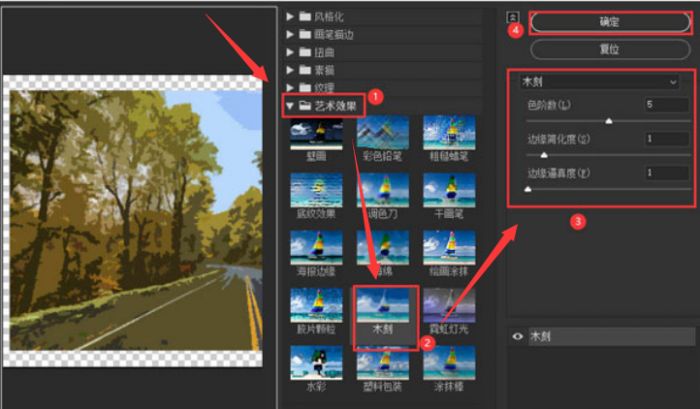
Task: Pick the 粗糙蜡笔 rough pastels filter
Action: [x=449, y=133]
